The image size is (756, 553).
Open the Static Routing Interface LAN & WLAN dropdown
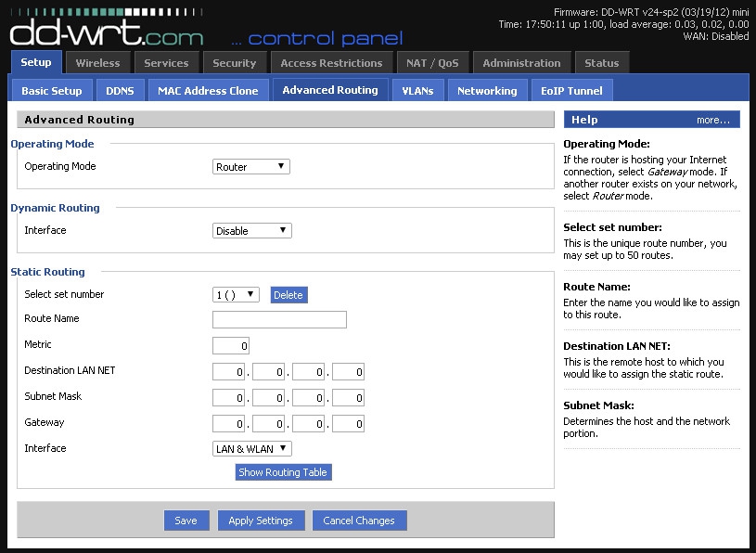[252, 449]
